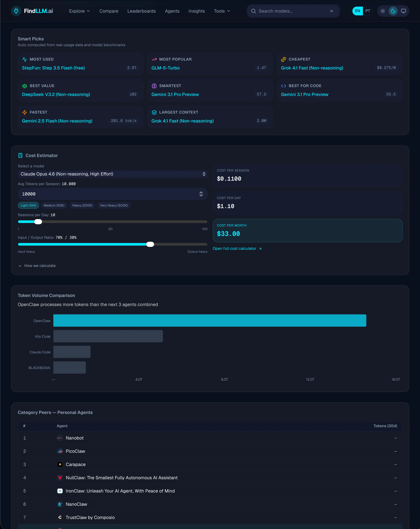This screenshot has height=529, width=420.
Task: Click the Fastest lightning bolt icon
Action: coord(25,112)
